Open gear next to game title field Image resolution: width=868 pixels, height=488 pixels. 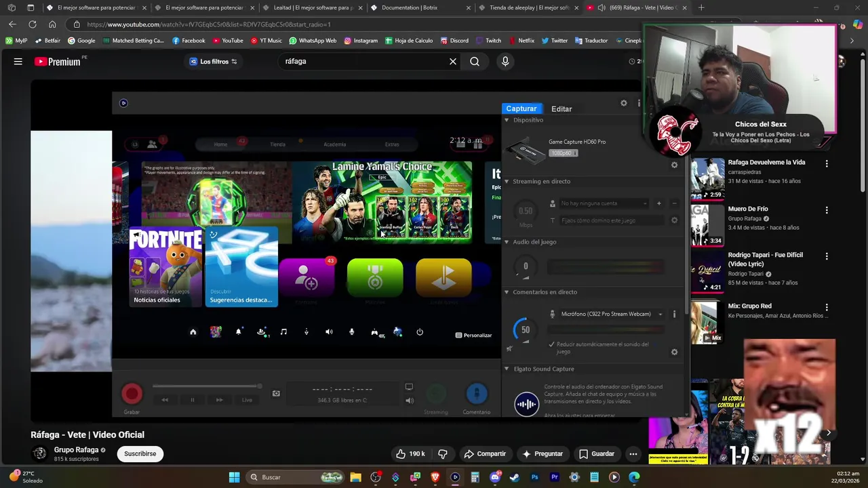(674, 220)
